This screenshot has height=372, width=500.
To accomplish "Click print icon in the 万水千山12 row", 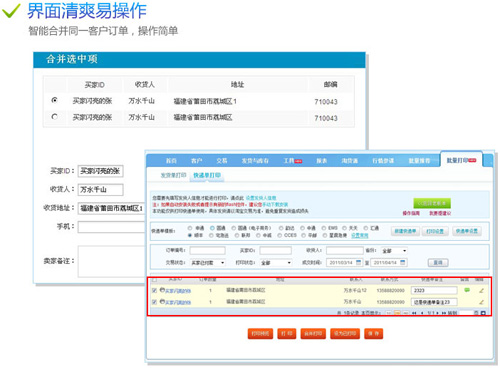I will tap(162, 290).
